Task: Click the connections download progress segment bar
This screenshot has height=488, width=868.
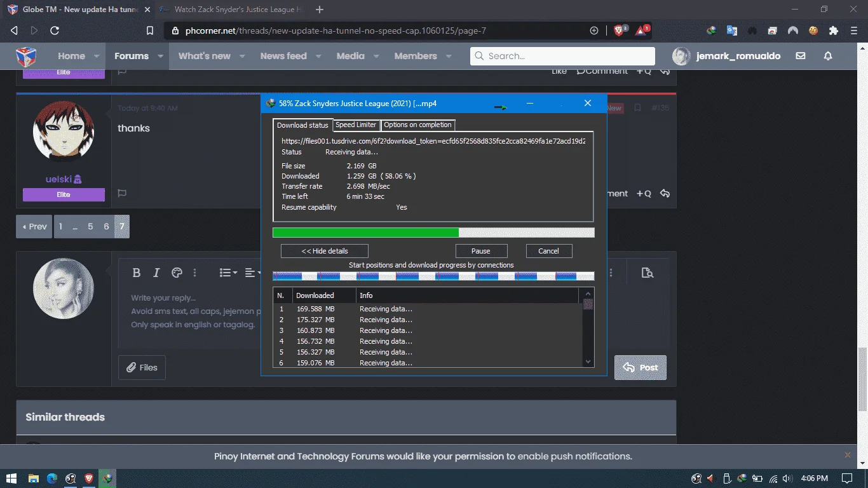Action: pos(433,276)
